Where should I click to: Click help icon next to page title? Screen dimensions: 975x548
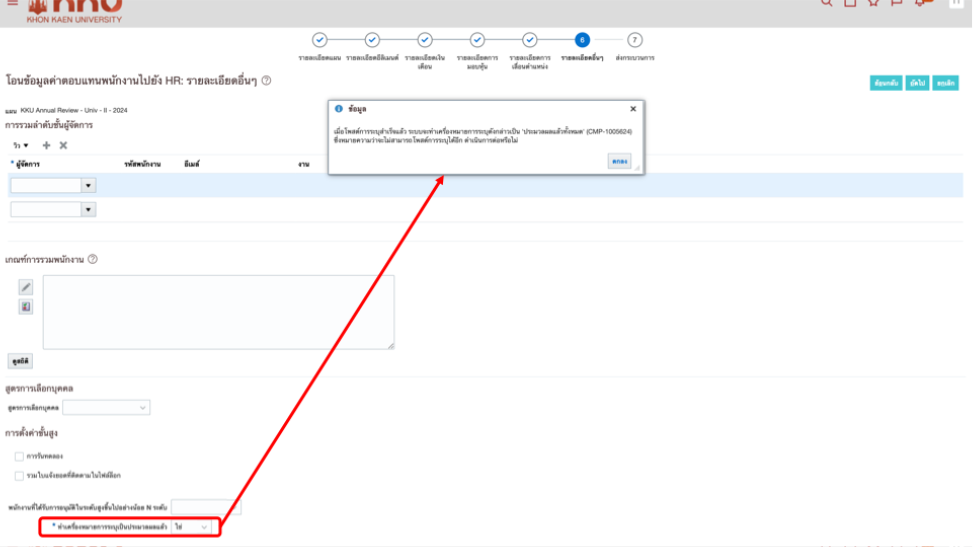[266, 80]
